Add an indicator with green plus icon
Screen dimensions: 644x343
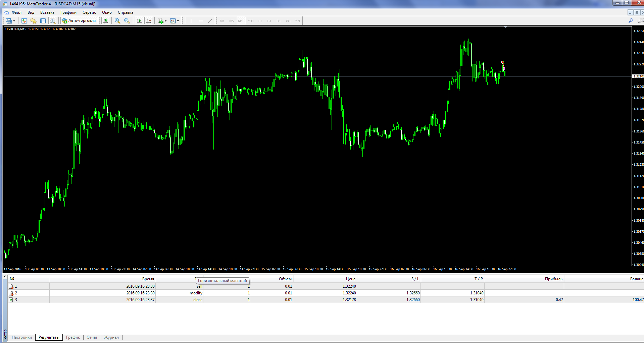(161, 21)
